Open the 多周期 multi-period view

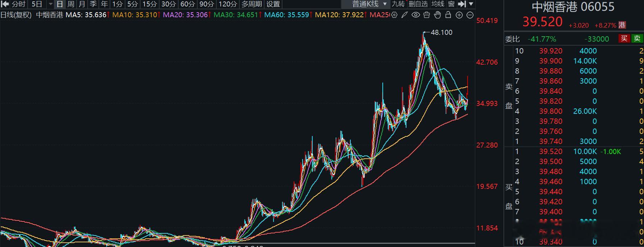(252, 4)
